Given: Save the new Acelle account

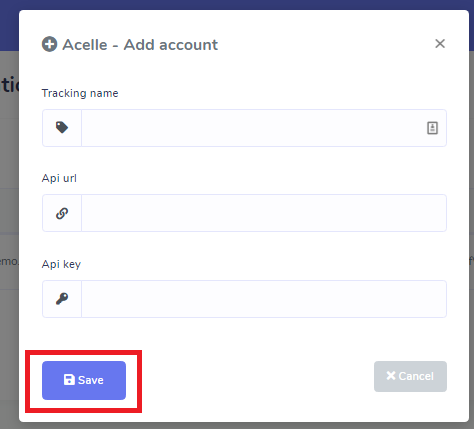Looking at the screenshot, I should 84,380.
